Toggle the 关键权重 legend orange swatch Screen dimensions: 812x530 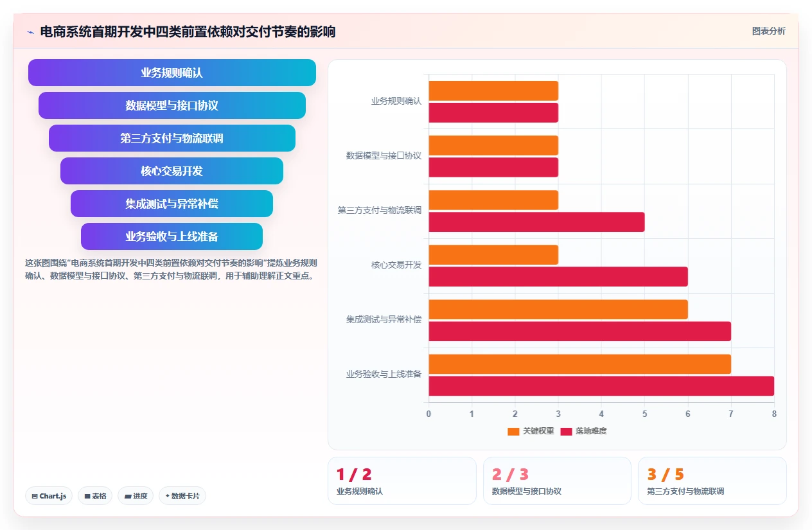pos(513,431)
